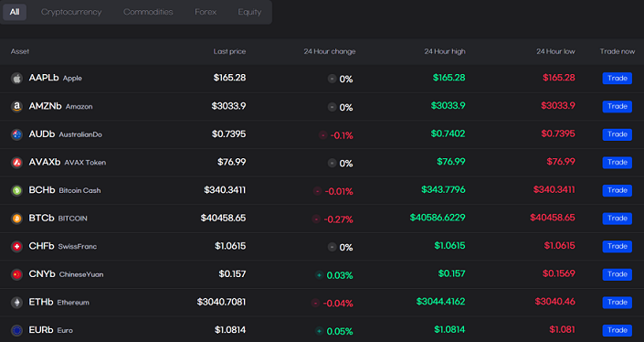Image resolution: width=644 pixels, height=342 pixels.
Task: Click the Ethereum diamond icon
Action: click(16, 303)
